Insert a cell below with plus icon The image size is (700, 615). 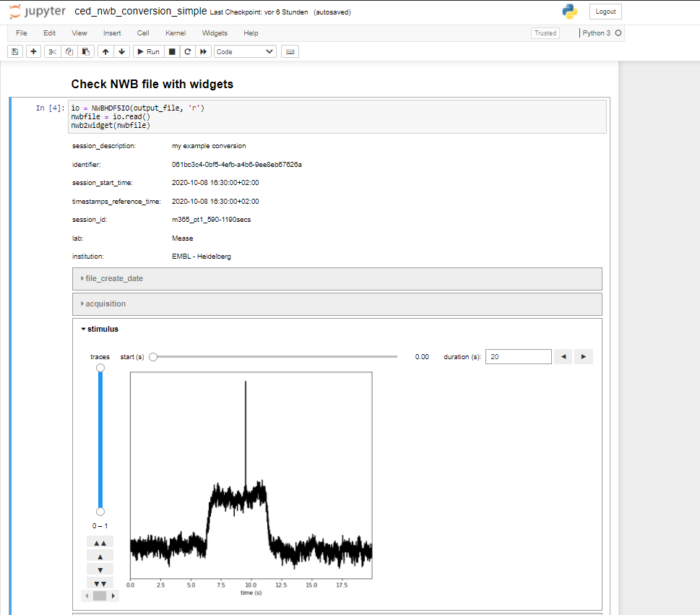[33, 52]
